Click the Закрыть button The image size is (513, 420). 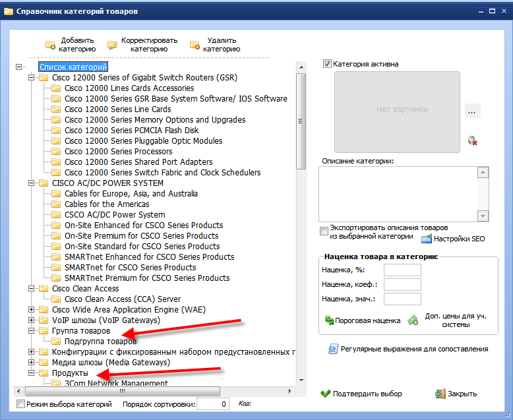(456, 394)
